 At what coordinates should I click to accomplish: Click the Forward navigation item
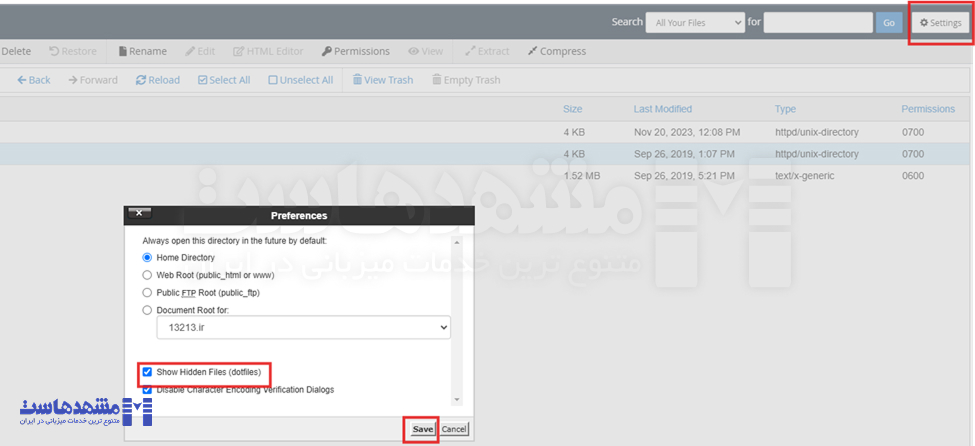[93, 80]
